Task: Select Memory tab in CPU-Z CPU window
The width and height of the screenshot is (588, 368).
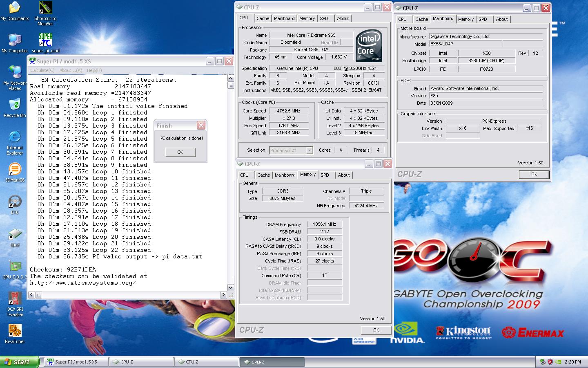Action: pyautogui.click(x=307, y=18)
